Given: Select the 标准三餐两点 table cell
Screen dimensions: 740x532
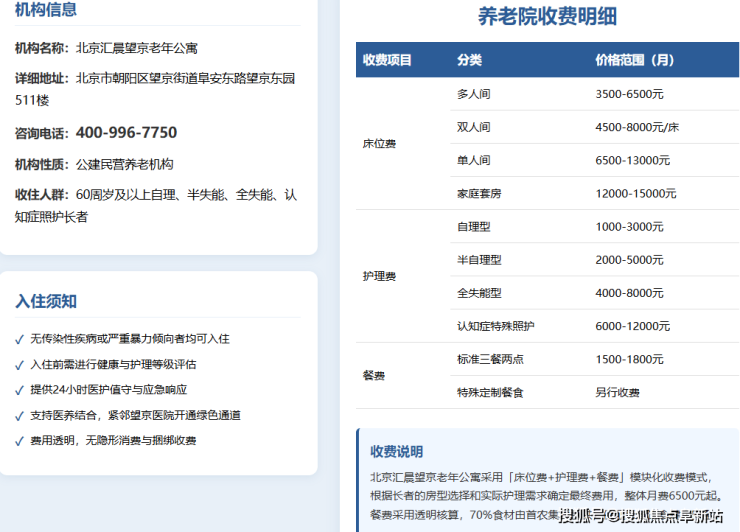Looking at the screenshot, I should click(x=490, y=359).
